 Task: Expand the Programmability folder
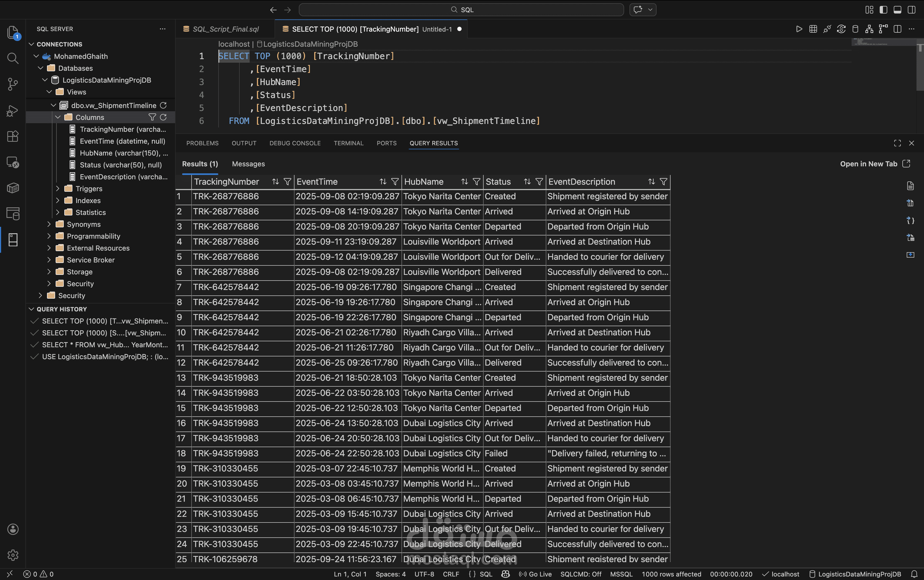click(x=49, y=236)
